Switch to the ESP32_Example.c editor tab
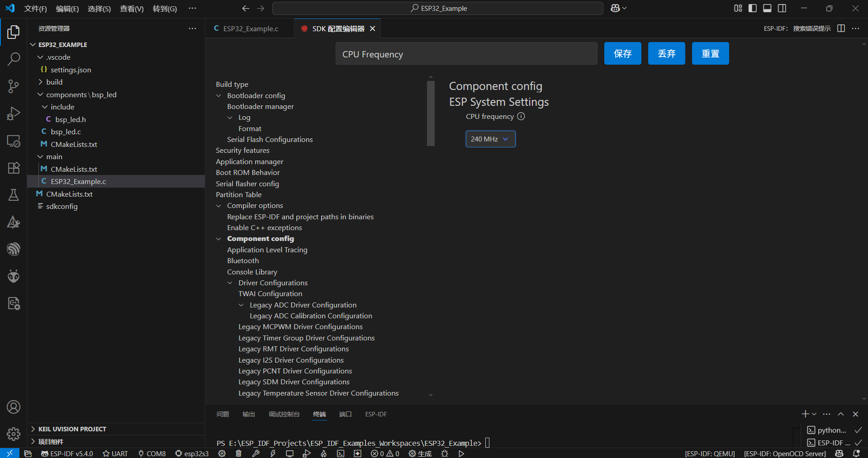The width and height of the screenshot is (868, 458). click(250, 28)
